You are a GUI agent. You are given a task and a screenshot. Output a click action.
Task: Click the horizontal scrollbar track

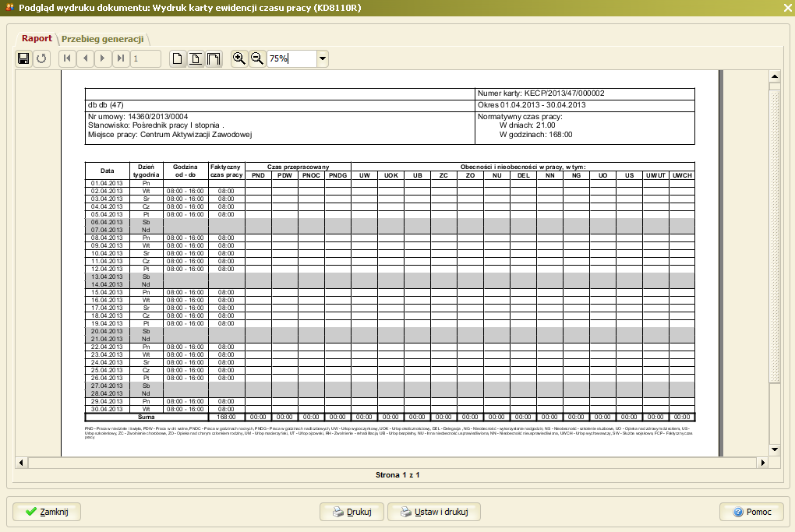pyautogui.click(x=392, y=463)
